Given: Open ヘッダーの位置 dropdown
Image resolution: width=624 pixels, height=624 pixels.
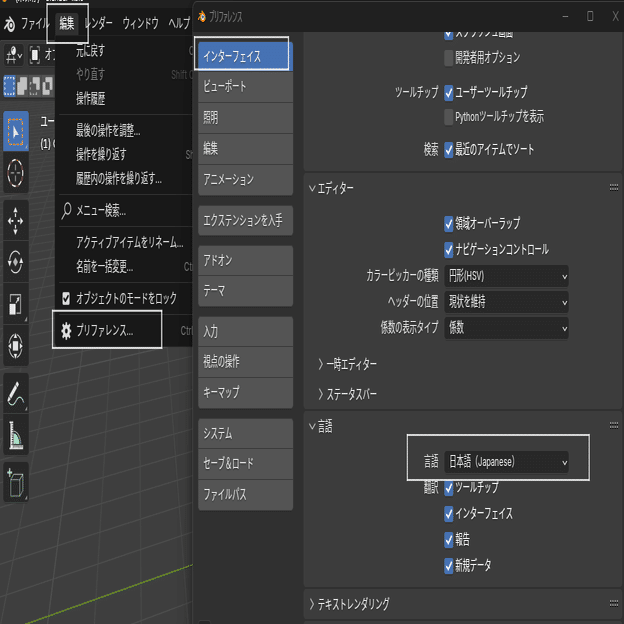Looking at the screenshot, I should click(x=506, y=302).
